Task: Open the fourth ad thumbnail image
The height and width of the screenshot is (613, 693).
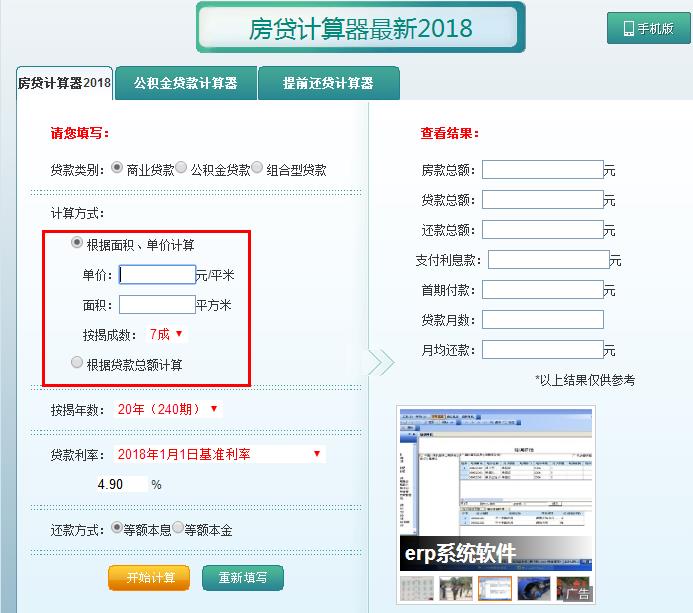Action: click(x=534, y=588)
